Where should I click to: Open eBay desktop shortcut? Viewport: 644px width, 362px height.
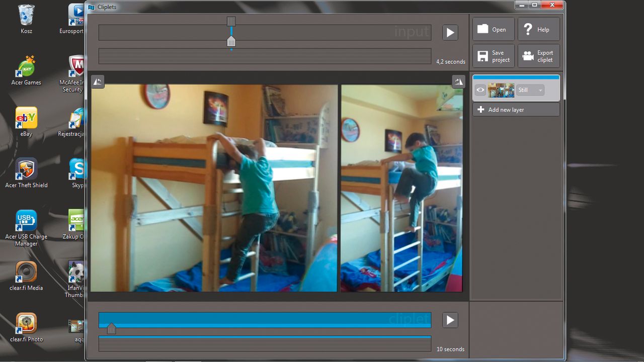pyautogui.click(x=26, y=122)
